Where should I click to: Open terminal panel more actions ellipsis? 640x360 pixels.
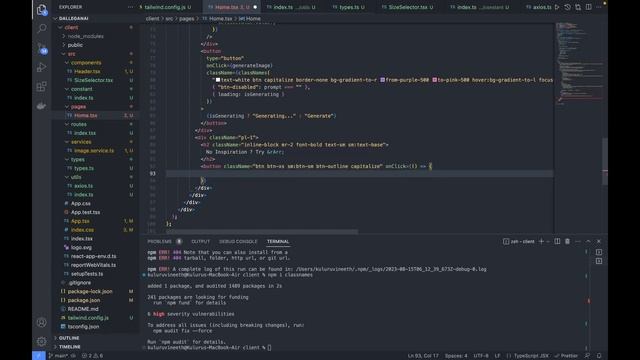[x=578, y=241]
